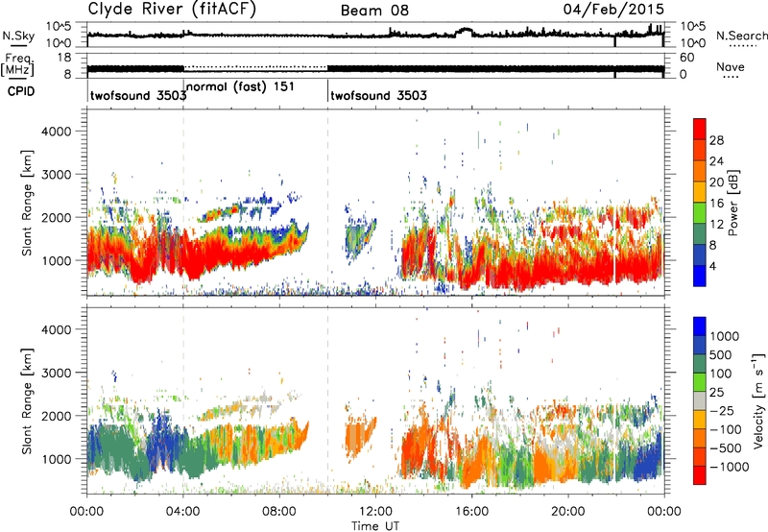This screenshot has width=768, height=532.
Task: Click the '16:00' time tick label
Action: 471,512
